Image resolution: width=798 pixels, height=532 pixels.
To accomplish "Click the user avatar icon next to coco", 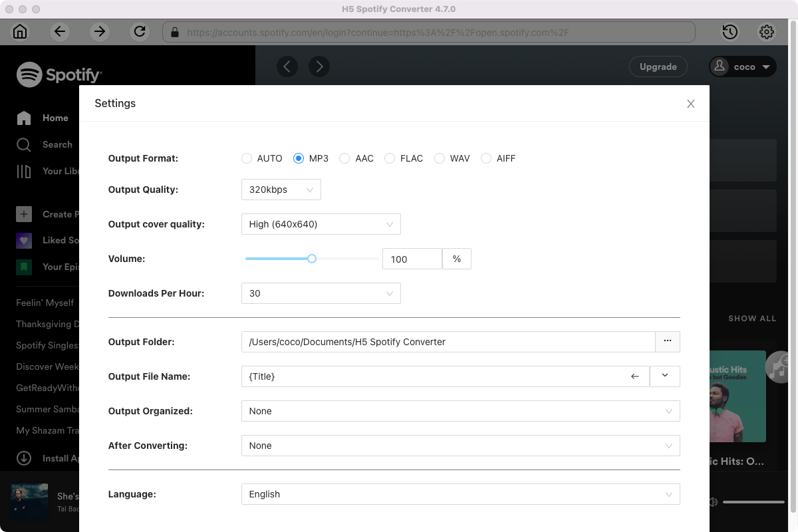I will (x=720, y=66).
